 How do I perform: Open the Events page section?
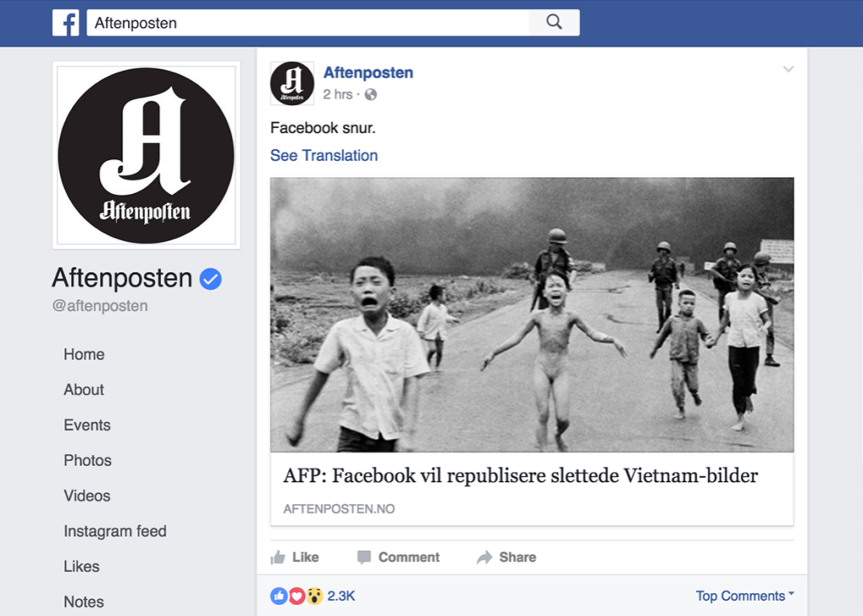[87, 425]
